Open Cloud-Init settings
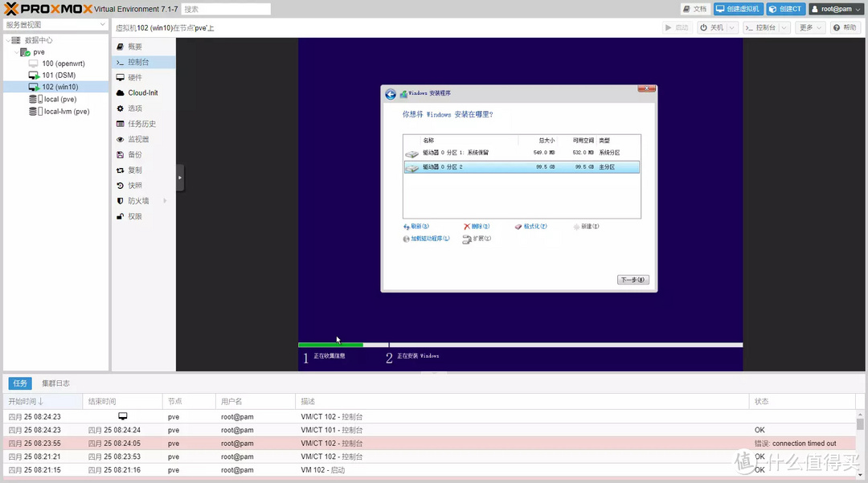The height and width of the screenshot is (483, 868). pos(142,92)
